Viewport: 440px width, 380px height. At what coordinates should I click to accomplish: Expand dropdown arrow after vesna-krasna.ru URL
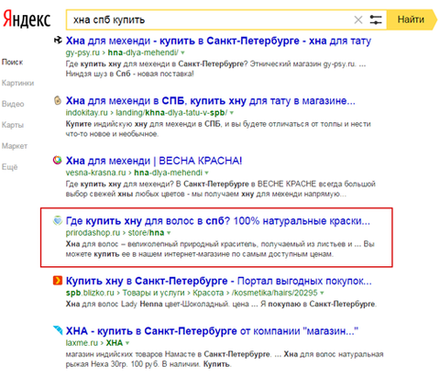[207, 173]
